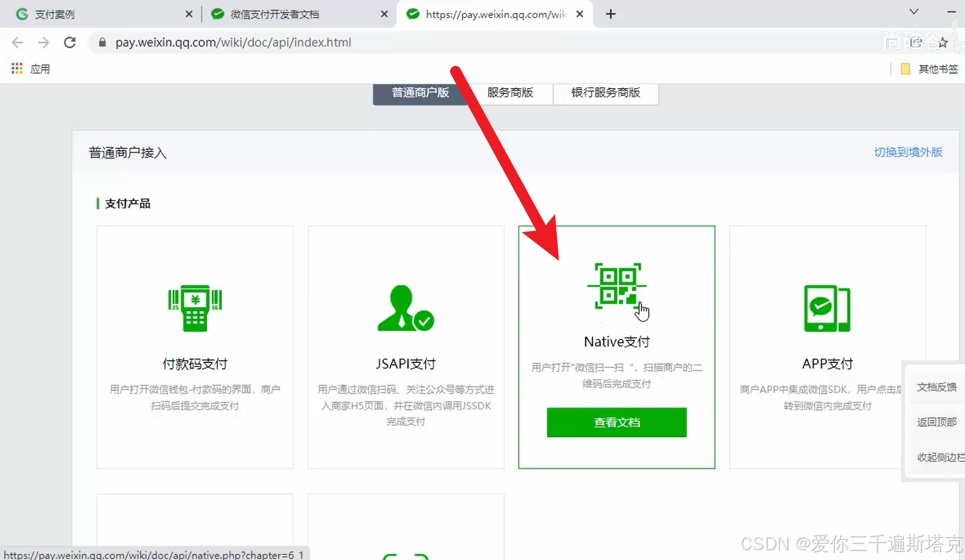The width and height of the screenshot is (965, 560).
Task: Click the 普通商户接入 heading
Action: click(128, 153)
